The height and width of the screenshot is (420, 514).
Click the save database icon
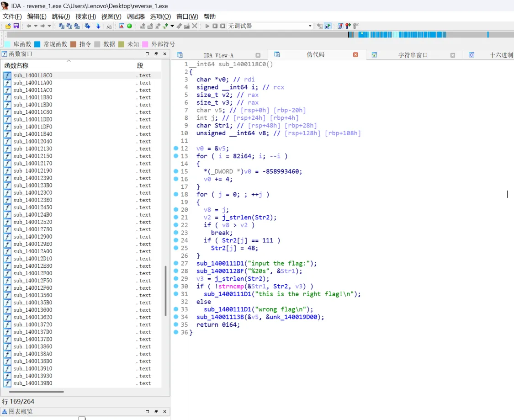tap(16, 26)
